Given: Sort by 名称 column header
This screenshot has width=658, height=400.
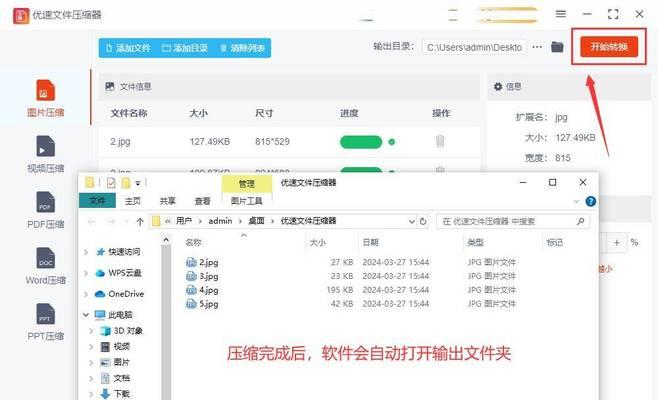Looking at the screenshot, I should [x=193, y=242].
